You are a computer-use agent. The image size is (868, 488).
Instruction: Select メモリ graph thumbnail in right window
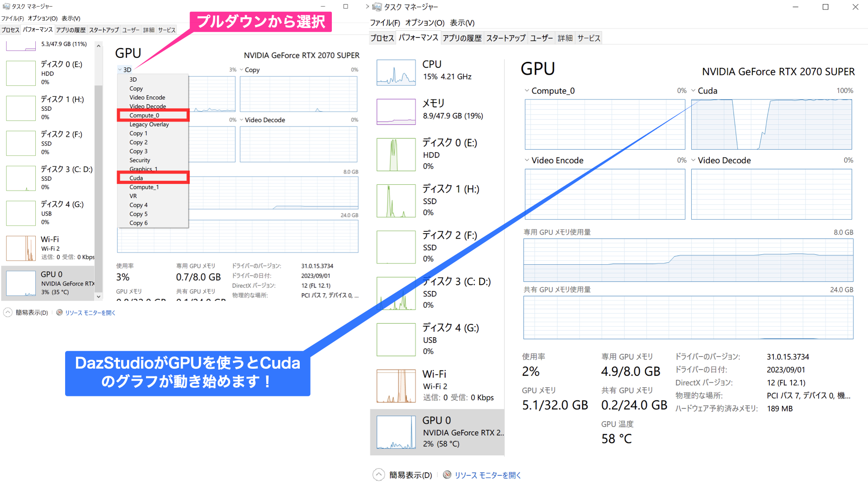point(396,112)
